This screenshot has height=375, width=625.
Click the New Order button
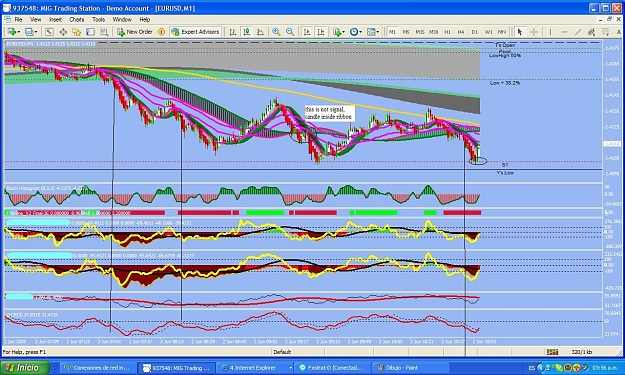pos(135,32)
